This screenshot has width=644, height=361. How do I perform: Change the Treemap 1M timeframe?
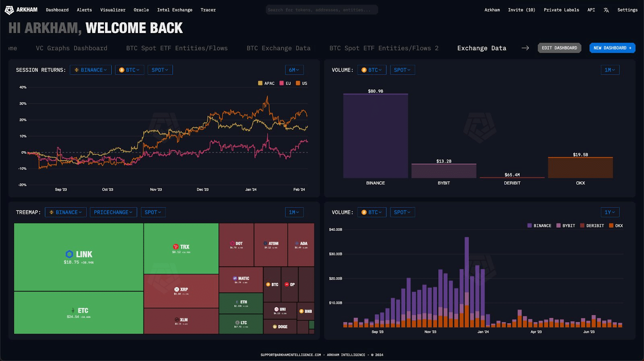point(294,212)
